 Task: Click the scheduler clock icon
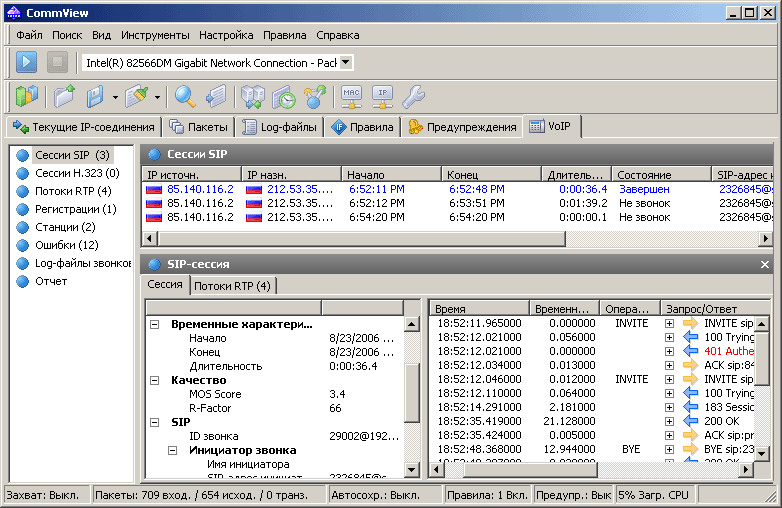coord(284,96)
